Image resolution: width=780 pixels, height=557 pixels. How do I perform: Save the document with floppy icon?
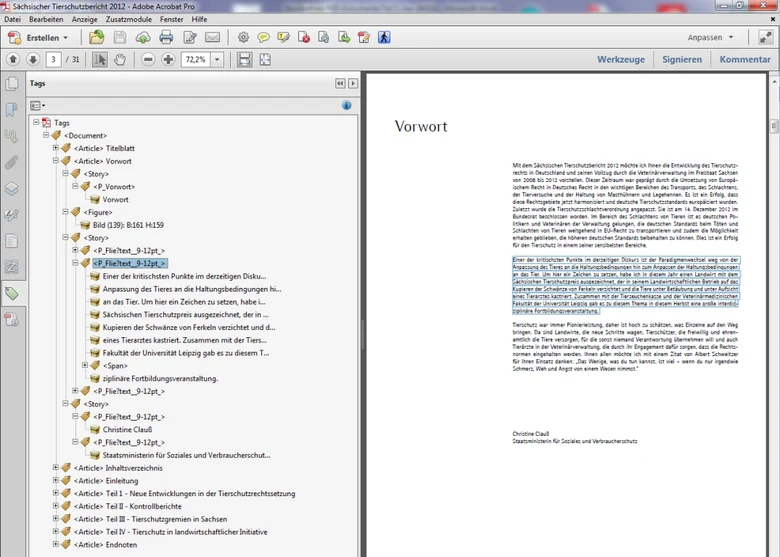pos(120,37)
